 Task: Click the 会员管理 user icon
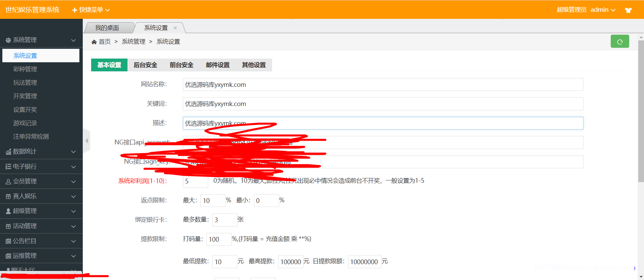pos(8,181)
